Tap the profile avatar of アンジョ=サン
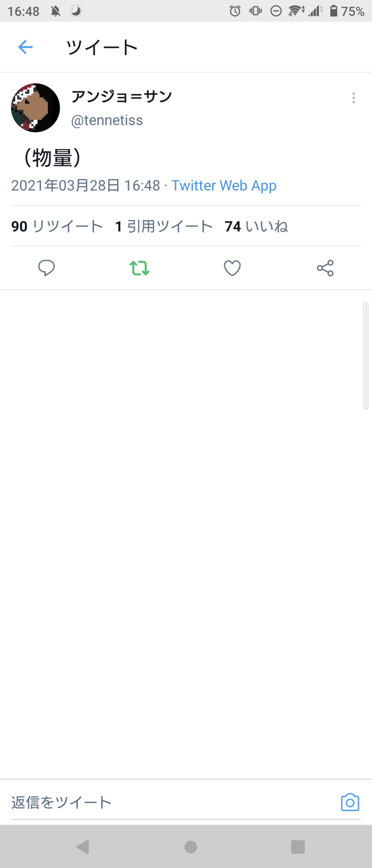 coord(35,108)
